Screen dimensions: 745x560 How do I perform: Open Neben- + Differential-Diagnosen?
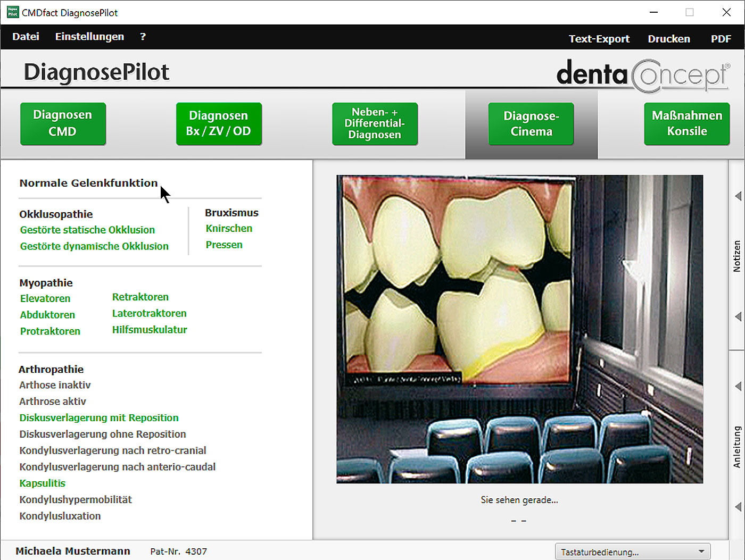tap(375, 123)
